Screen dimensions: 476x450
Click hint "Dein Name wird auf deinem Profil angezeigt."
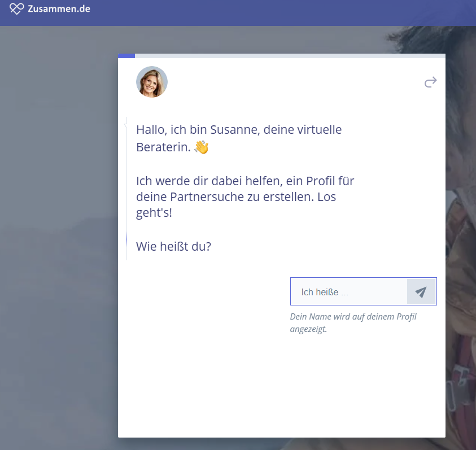tap(353, 322)
